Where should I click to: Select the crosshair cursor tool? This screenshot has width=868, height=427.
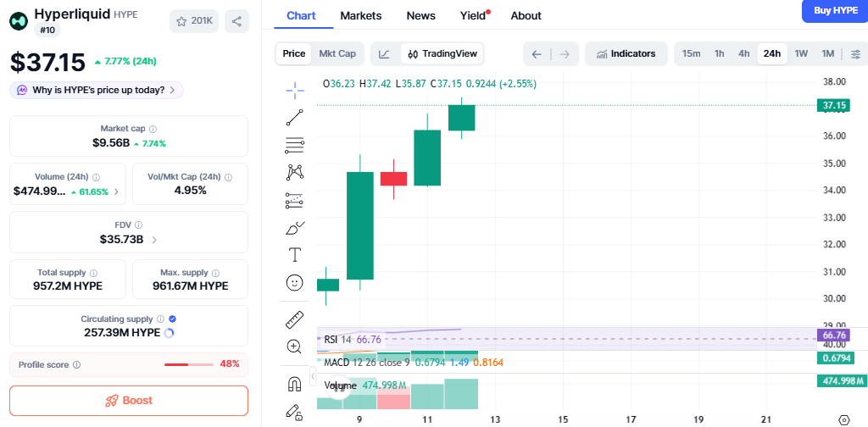(295, 90)
